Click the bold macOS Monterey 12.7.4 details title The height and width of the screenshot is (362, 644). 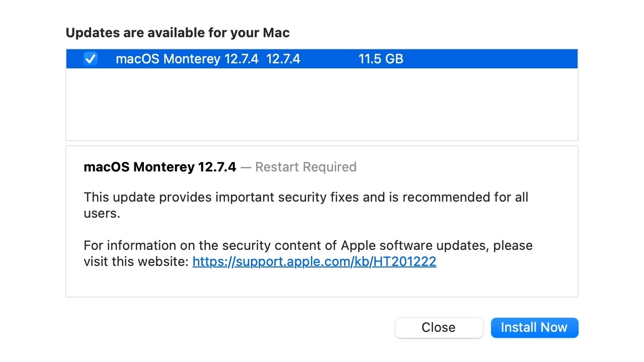[x=159, y=167]
